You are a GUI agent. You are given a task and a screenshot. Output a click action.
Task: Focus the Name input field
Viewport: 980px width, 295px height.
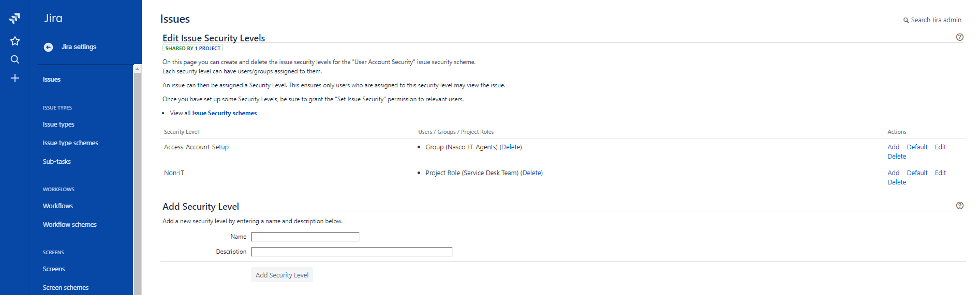(305, 237)
